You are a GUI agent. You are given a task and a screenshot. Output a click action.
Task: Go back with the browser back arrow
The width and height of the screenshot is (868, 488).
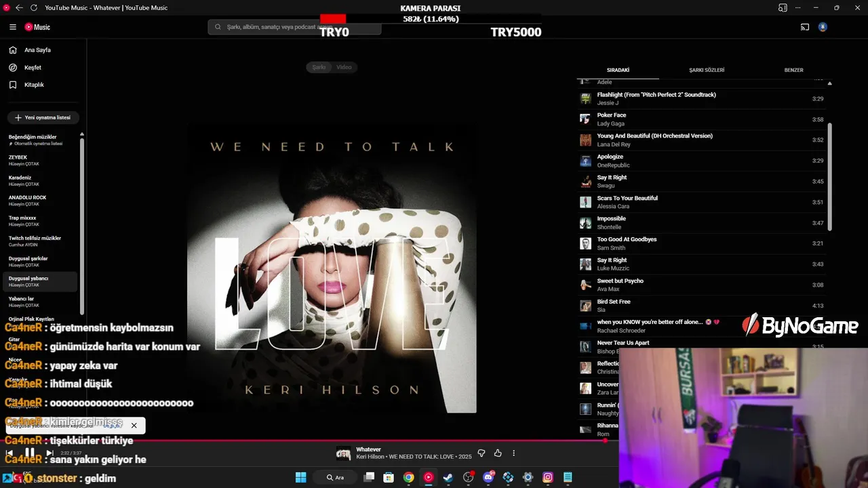point(19,7)
